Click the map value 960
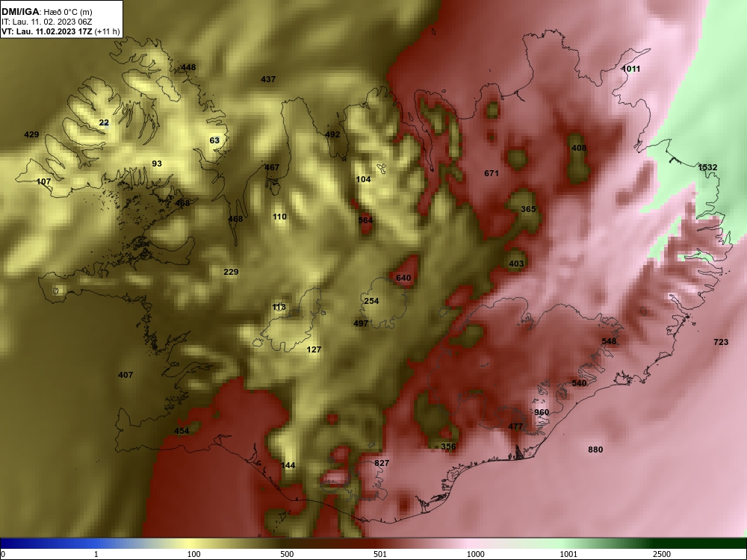This screenshot has height=560, width=747. click(542, 412)
